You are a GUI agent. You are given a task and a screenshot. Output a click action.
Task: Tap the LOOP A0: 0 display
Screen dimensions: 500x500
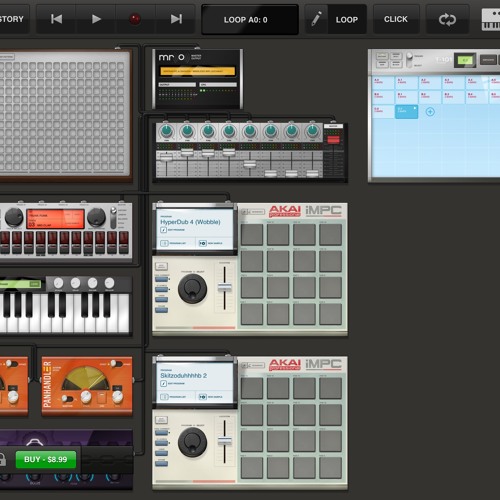(250, 20)
